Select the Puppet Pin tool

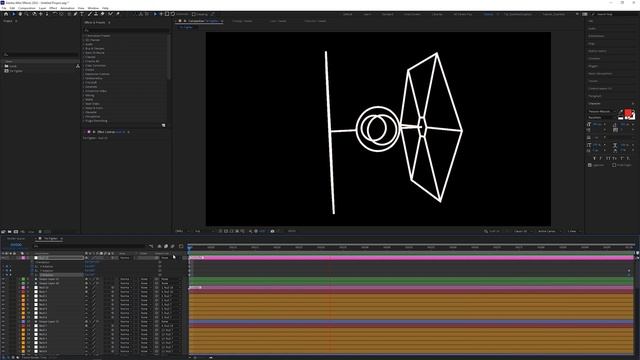[x=118, y=14]
